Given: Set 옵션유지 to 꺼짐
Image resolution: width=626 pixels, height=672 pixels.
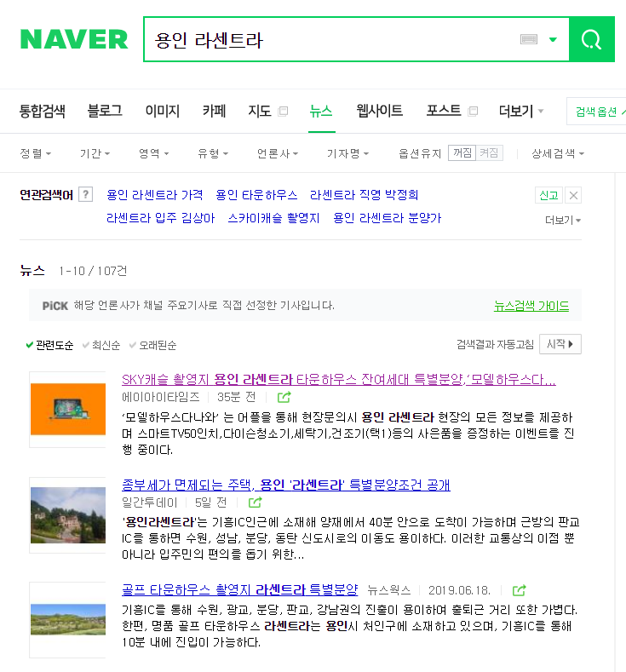Looking at the screenshot, I should (x=462, y=153).
